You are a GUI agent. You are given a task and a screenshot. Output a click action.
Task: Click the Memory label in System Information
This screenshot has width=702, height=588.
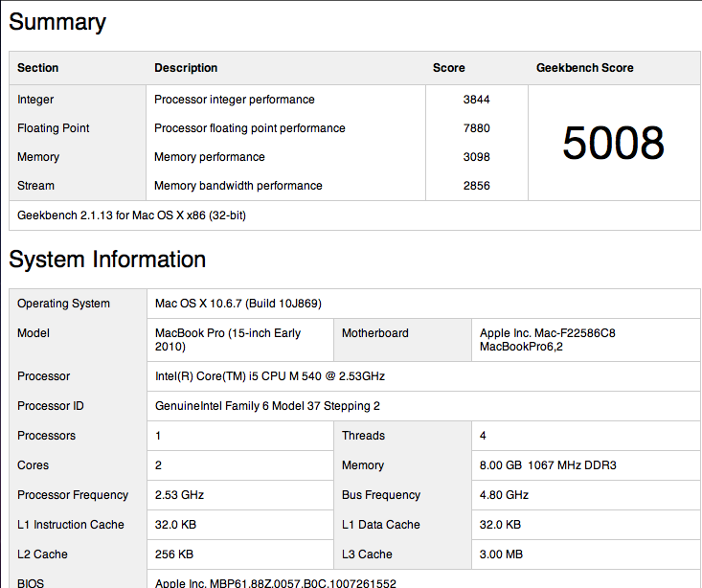(x=363, y=465)
